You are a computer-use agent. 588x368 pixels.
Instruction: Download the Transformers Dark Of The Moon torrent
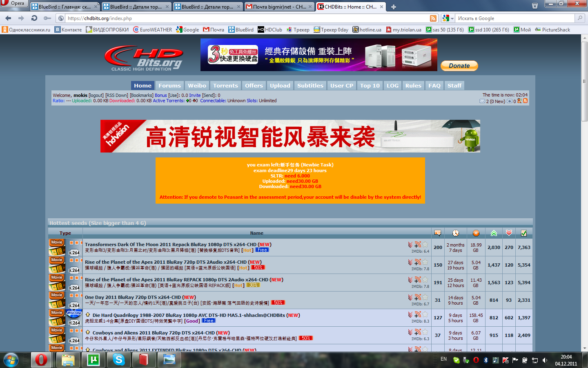click(x=410, y=245)
